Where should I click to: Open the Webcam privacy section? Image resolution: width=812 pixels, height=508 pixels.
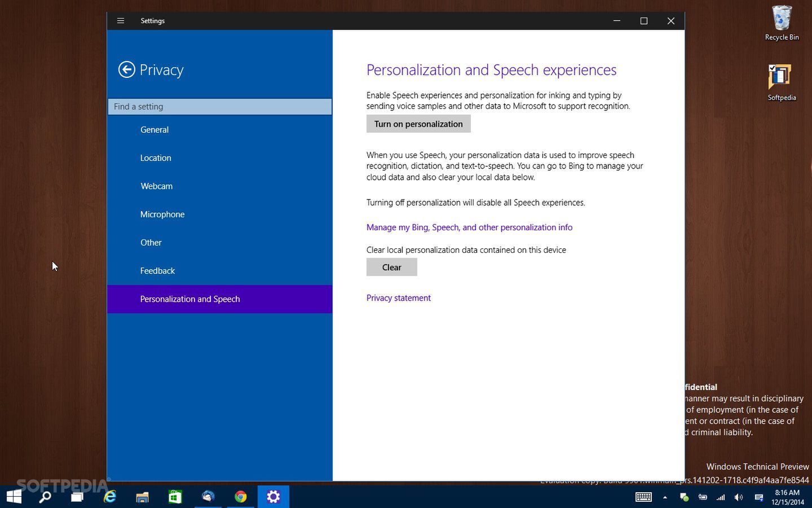220,186
